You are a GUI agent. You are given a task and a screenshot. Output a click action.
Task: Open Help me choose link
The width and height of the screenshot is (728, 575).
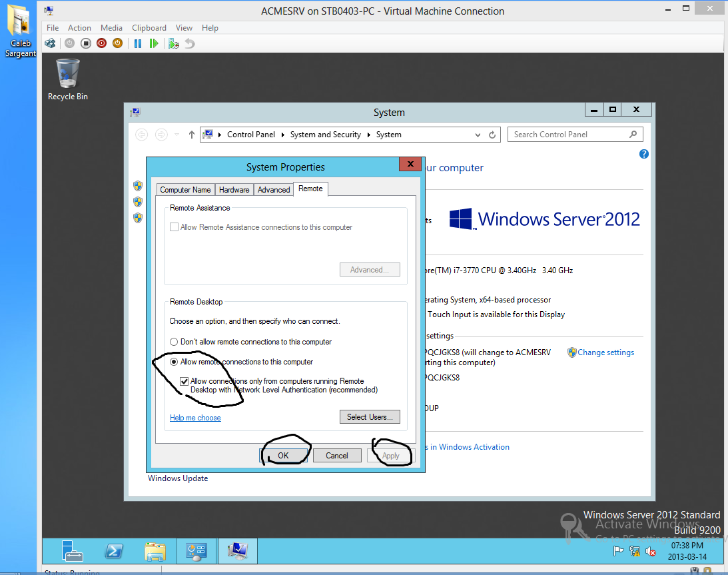[x=195, y=418]
